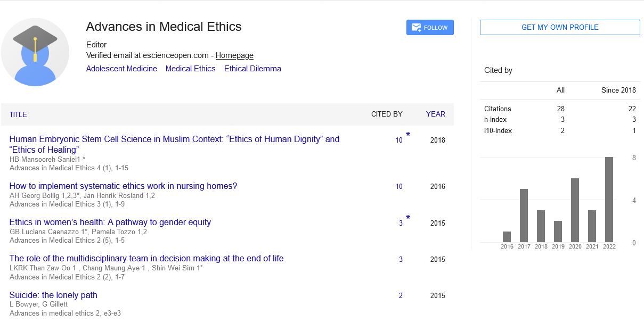Open the Homepage link
644x322 pixels.
pyautogui.click(x=234, y=55)
